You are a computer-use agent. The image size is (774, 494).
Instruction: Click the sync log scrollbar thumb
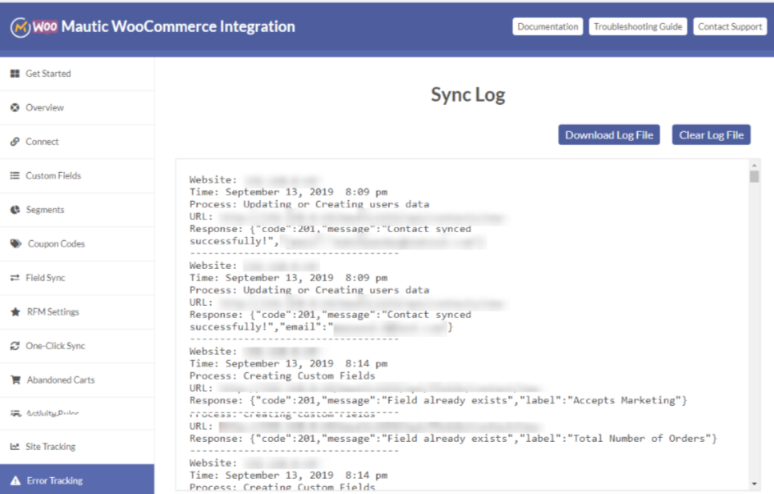coord(754,177)
